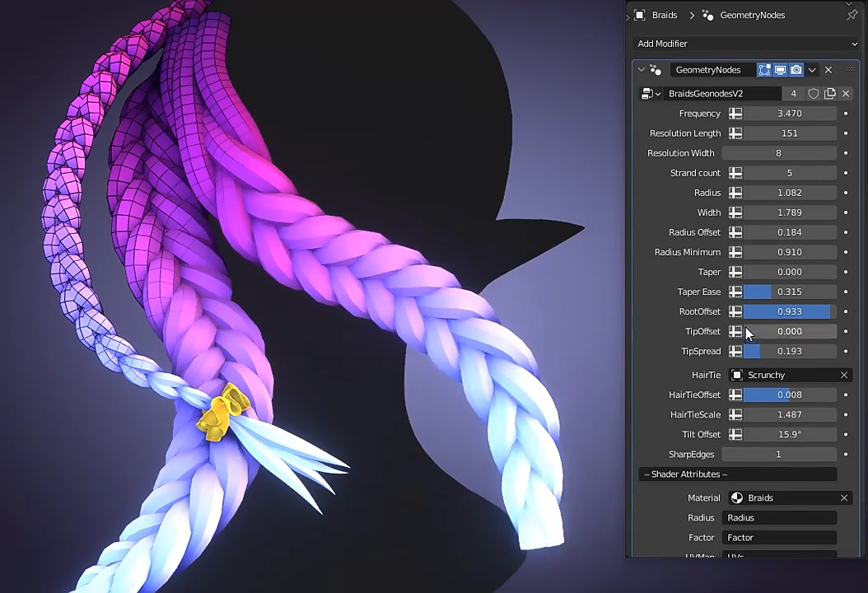The height and width of the screenshot is (593, 868).
Task: Toggle the pin icon in the properties header
Action: (852, 15)
